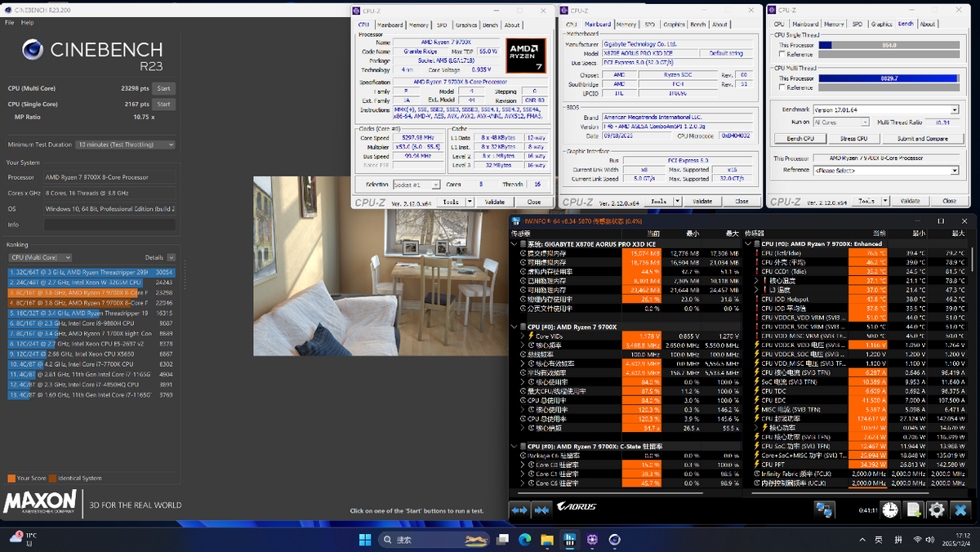The height and width of the screenshot is (552, 980).
Task: Show hidden system tray icons chevron
Action: coord(862,540)
